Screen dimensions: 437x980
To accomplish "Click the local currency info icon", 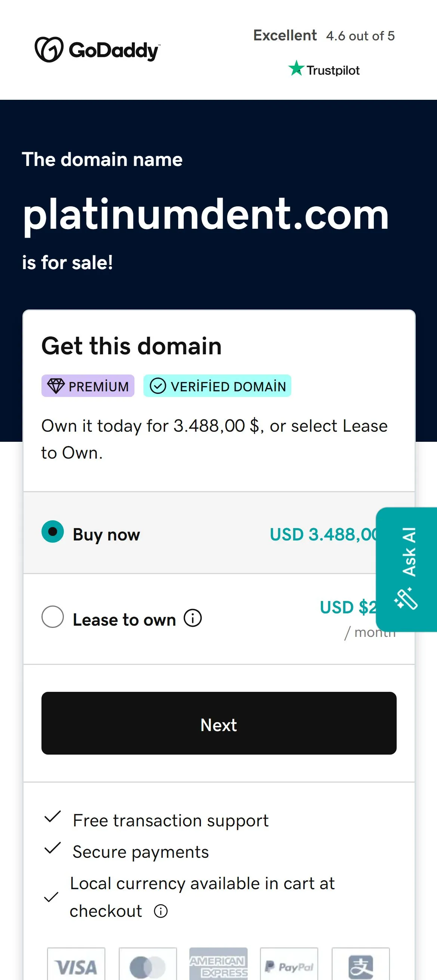I will pyautogui.click(x=161, y=911).
